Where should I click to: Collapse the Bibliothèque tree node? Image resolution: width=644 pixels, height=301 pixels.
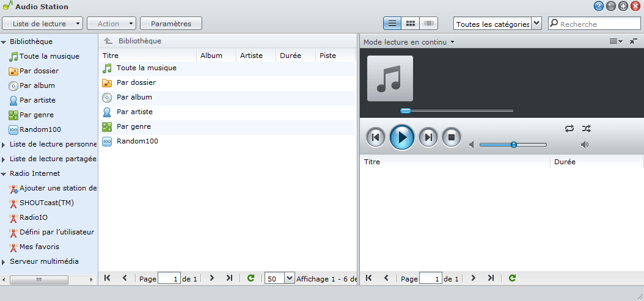4,42
